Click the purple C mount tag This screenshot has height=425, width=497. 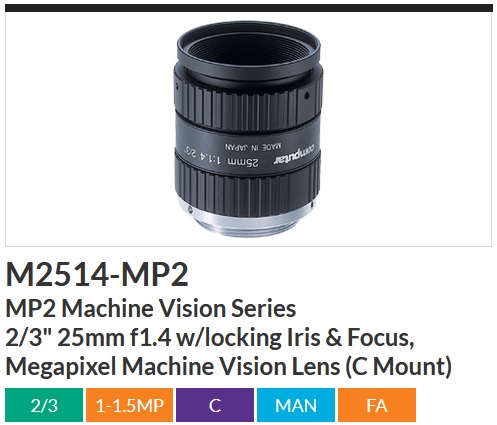[215, 405]
